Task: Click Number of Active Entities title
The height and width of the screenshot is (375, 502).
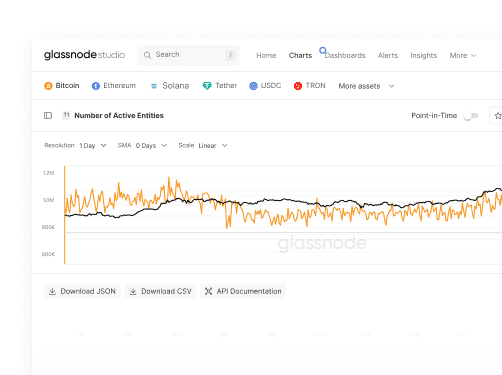Action: tap(119, 115)
